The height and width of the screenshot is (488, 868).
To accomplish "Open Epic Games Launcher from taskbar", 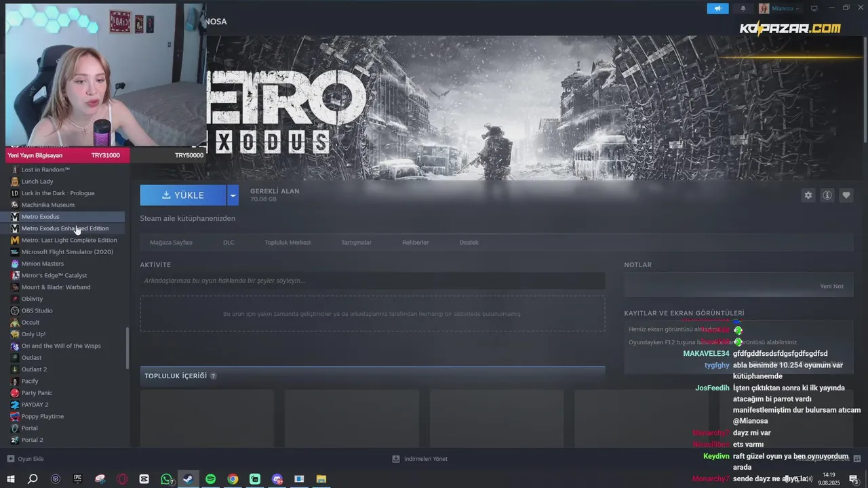I will click(x=77, y=479).
